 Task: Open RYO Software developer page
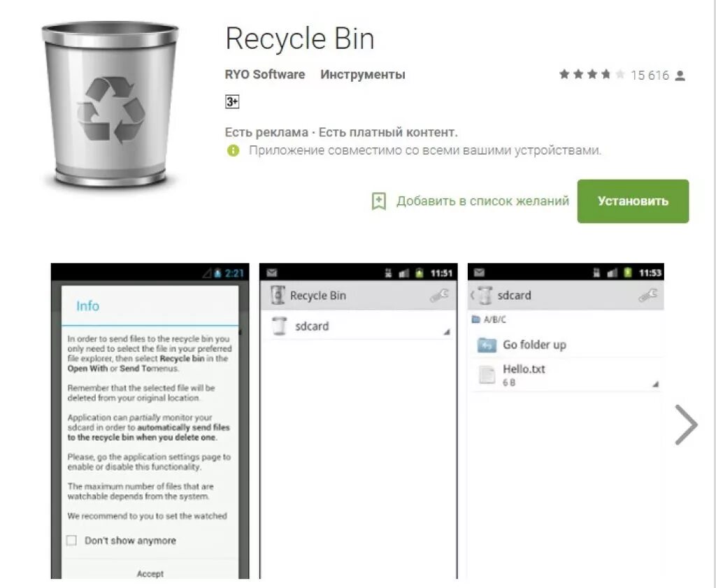click(x=265, y=74)
